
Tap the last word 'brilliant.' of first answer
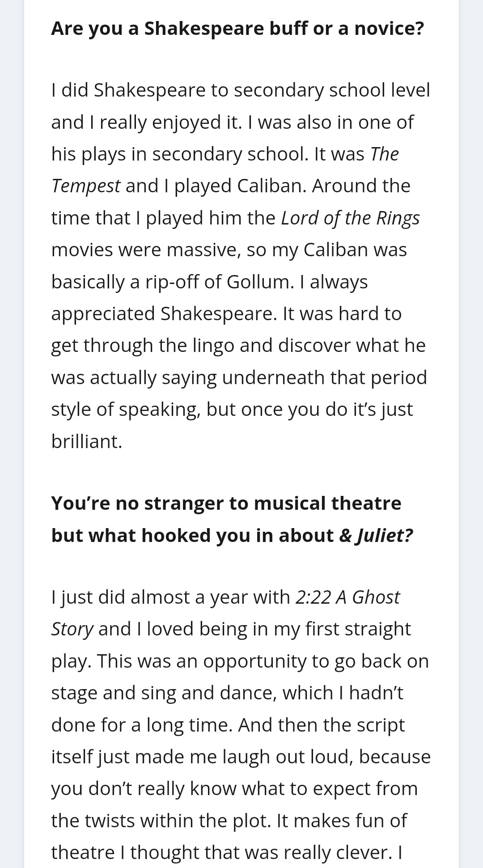(87, 441)
